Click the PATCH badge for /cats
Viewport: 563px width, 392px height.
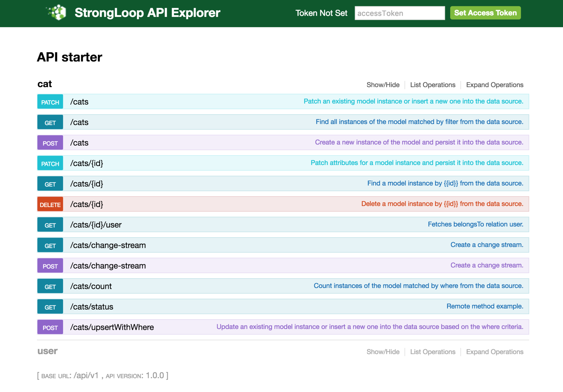coord(50,102)
